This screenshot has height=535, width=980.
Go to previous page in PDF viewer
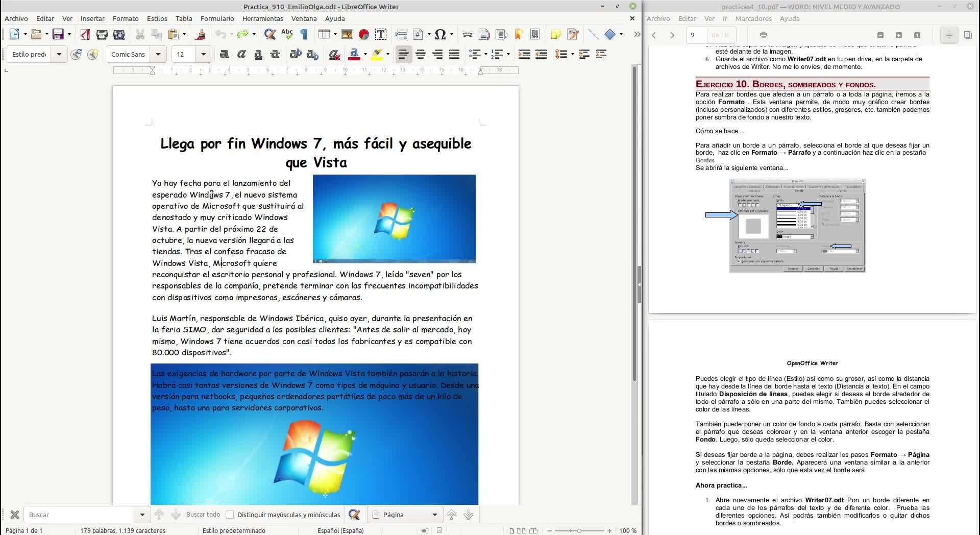pos(654,35)
